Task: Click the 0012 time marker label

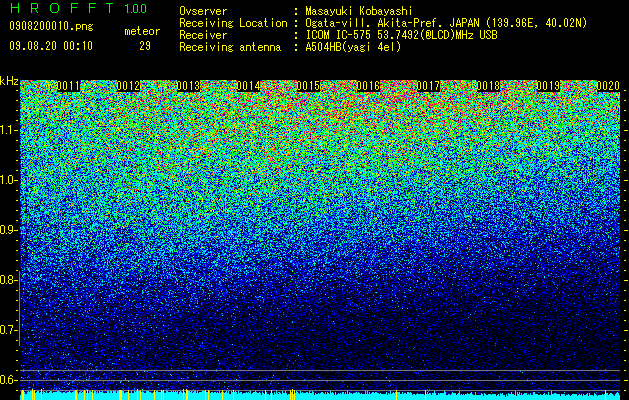Action: (x=128, y=86)
